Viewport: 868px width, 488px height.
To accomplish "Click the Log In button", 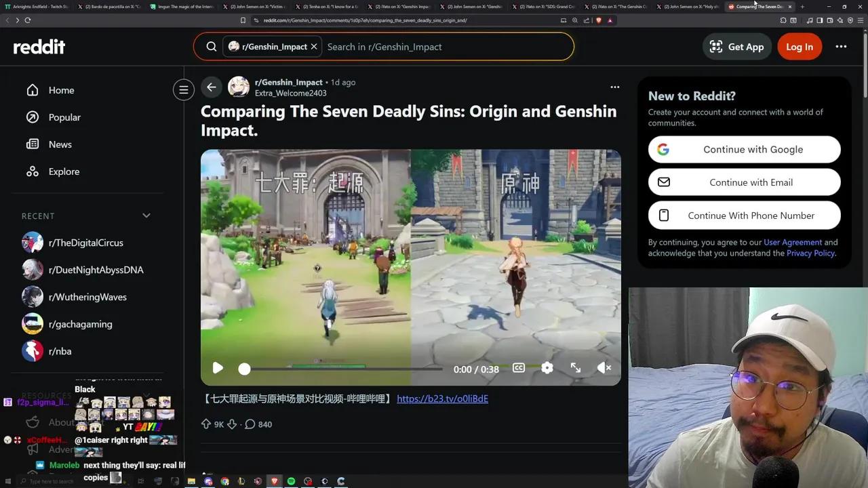I will [800, 47].
